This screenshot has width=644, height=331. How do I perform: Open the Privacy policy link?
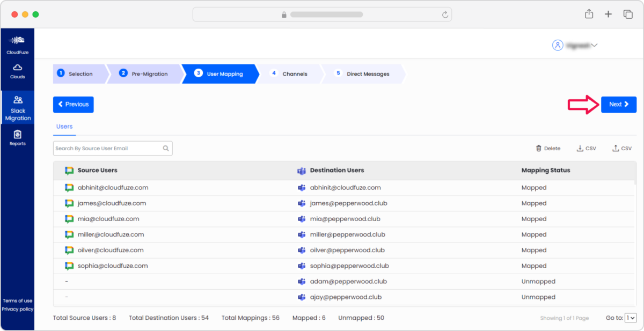click(x=18, y=309)
